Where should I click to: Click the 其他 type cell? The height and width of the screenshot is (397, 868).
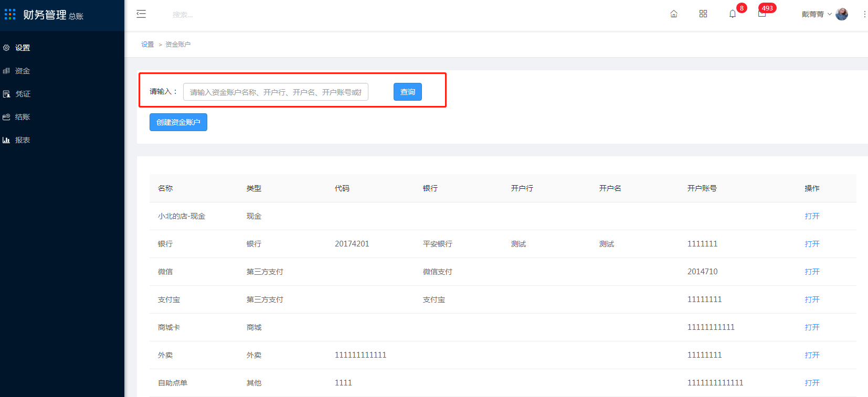click(254, 383)
